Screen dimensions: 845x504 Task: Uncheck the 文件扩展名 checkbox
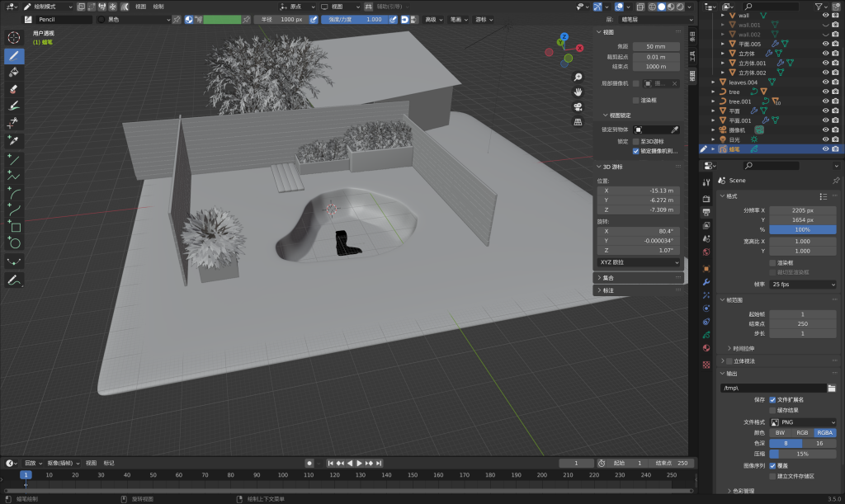pyautogui.click(x=772, y=399)
